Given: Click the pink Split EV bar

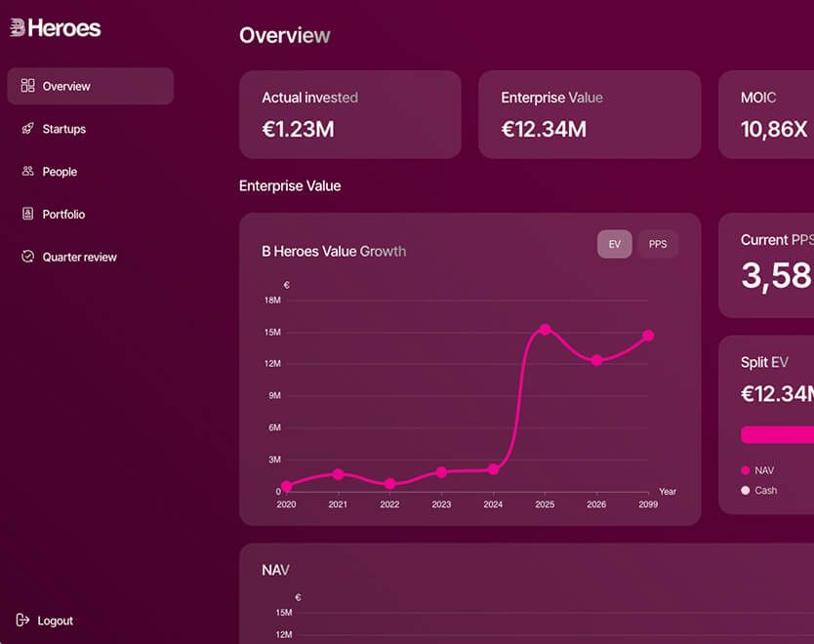Looking at the screenshot, I should coord(777,435).
